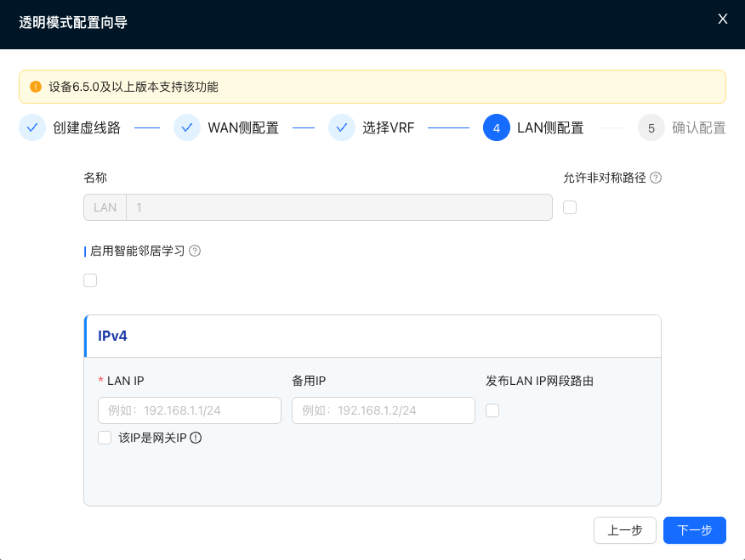Click help icon next to 允许非对称路径
745x560 pixels.
coord(656,178)
